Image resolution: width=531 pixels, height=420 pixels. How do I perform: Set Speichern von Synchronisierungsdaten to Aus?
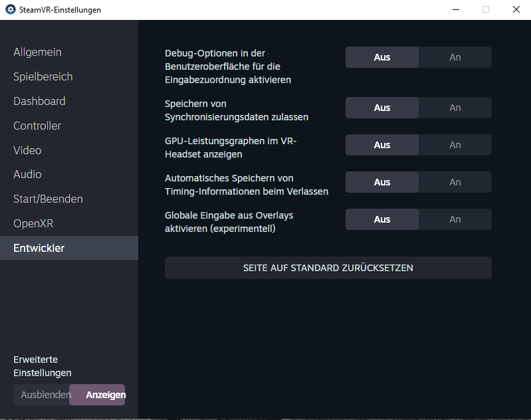click(x=382, y=108)
